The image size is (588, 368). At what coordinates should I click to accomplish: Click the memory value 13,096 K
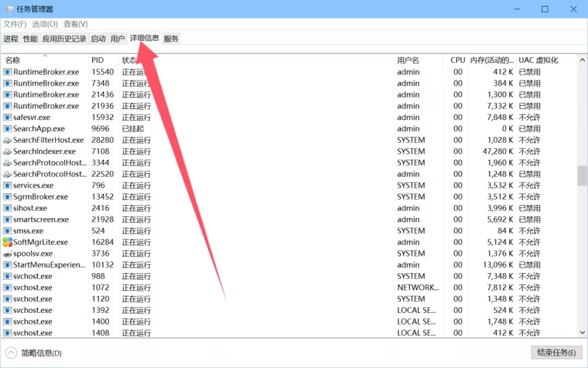pyautogui.click(x=498, y=265)
